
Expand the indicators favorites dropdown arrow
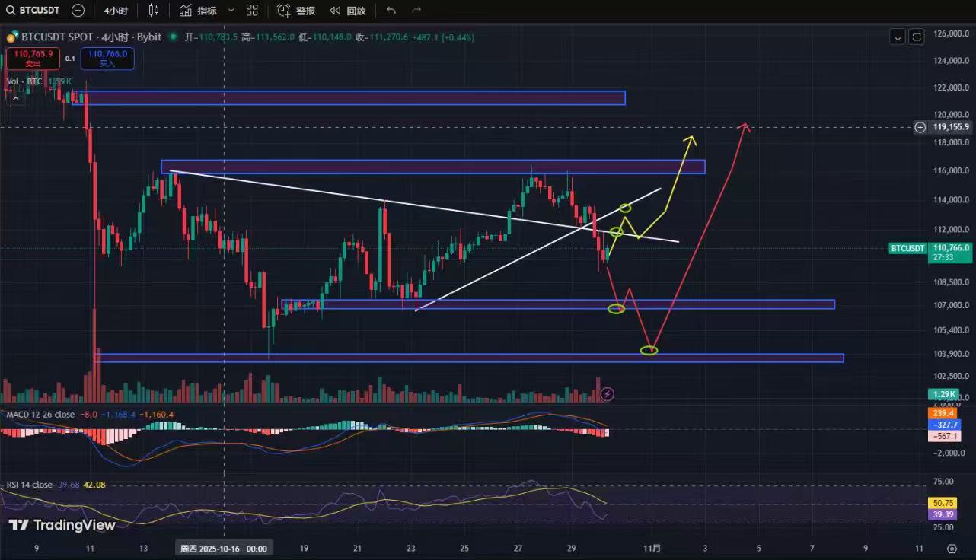click(x=231, y=11)
